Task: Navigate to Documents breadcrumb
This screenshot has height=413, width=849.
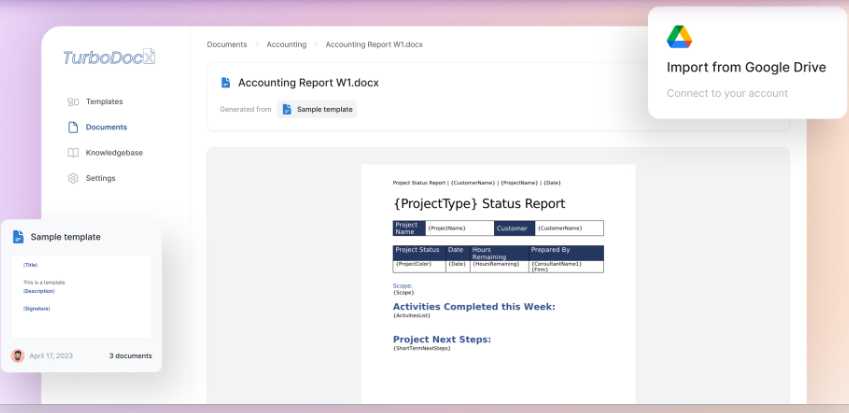Action: 227,45
